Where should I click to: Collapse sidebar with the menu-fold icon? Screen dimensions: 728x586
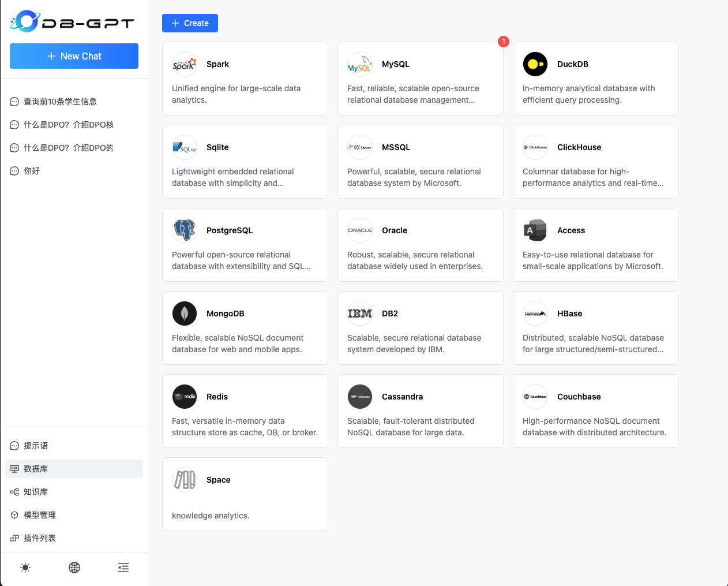(x=123, y=568)
